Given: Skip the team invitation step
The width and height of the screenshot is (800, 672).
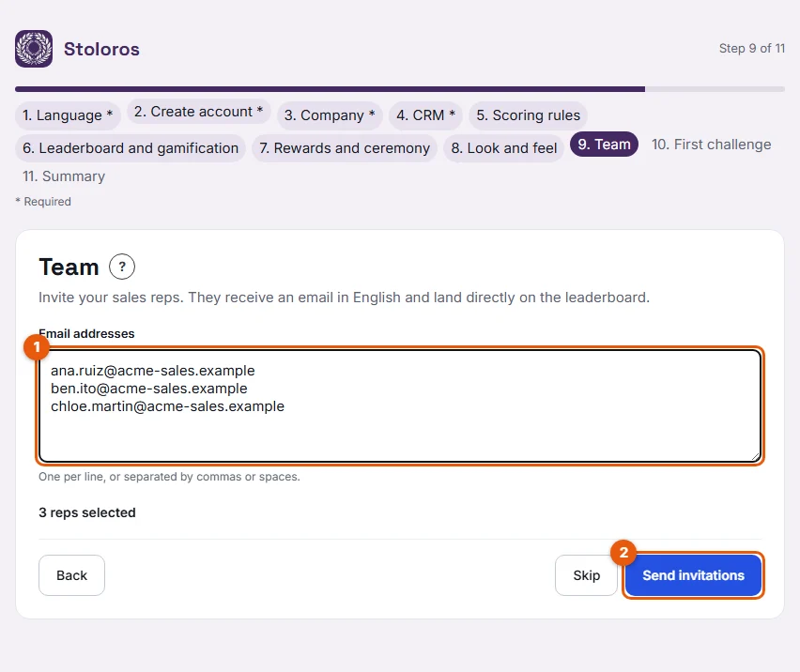Looking at the screenshot, I should (x=586, y=575).
